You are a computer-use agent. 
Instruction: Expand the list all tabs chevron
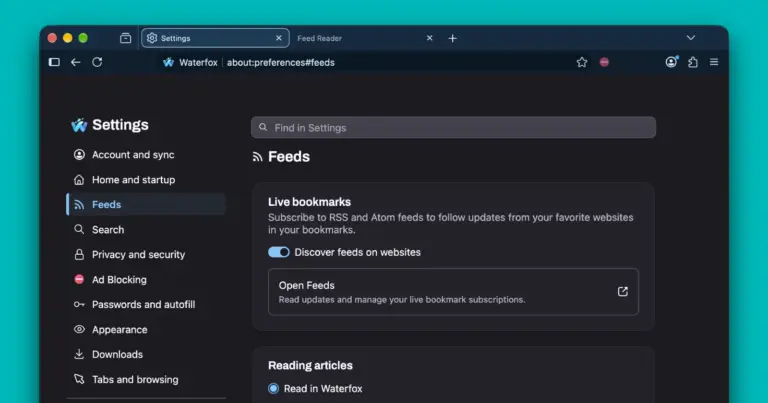point(691,38)
